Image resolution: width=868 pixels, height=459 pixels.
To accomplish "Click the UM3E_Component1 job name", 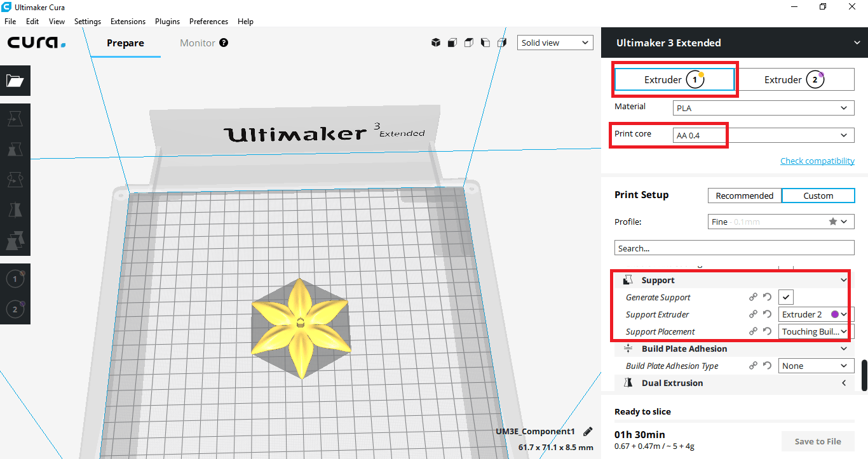I will point(535,431).
